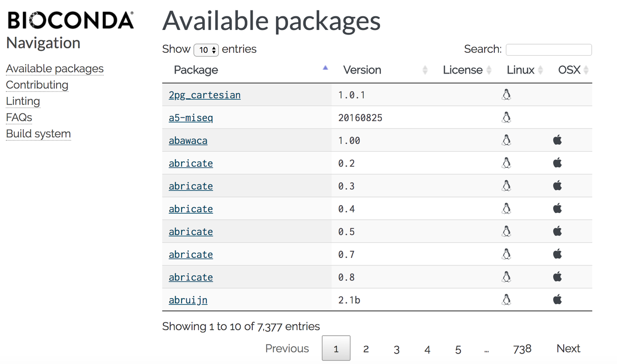The width and height of the screenshot is (617, 364).
Task: Focus the Search input field
Action: point(548,50)
